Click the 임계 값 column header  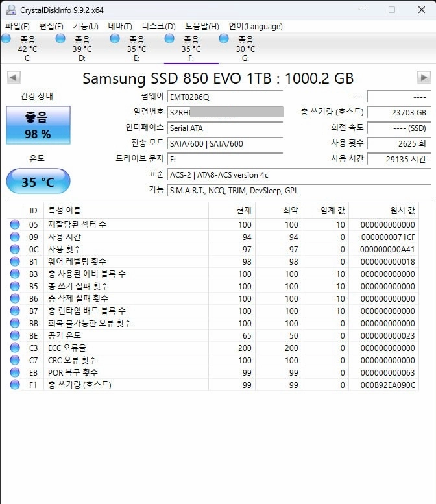[x=326, y=211]
